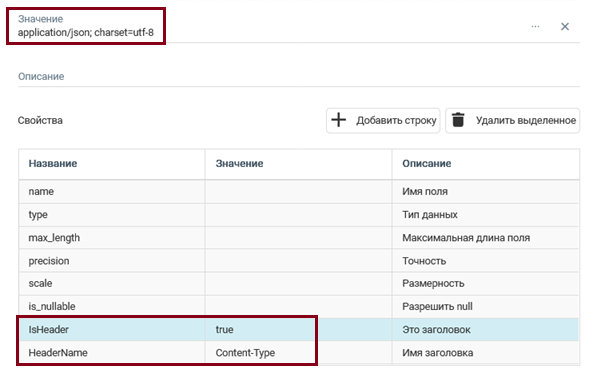Select the 'type' property cell
Image resolution: width=598 pixels, height=383 pixels.
pyautogui.click(x=112, y=215)
